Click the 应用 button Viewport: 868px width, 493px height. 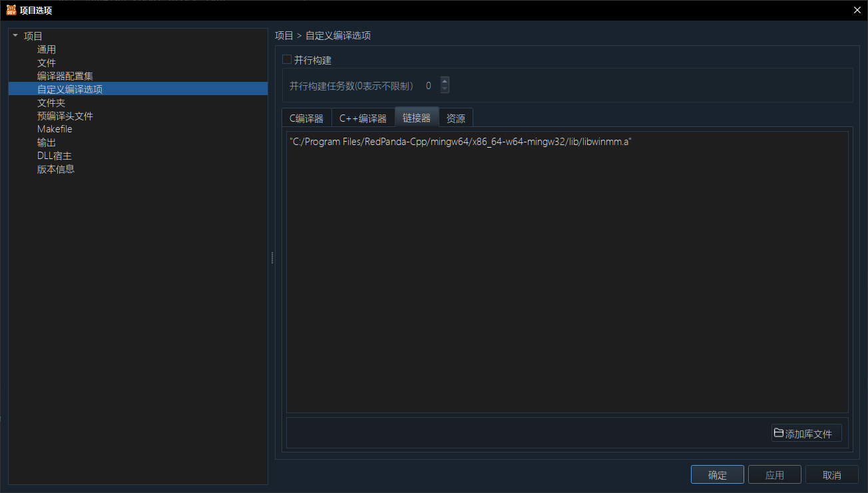(775, 475)
